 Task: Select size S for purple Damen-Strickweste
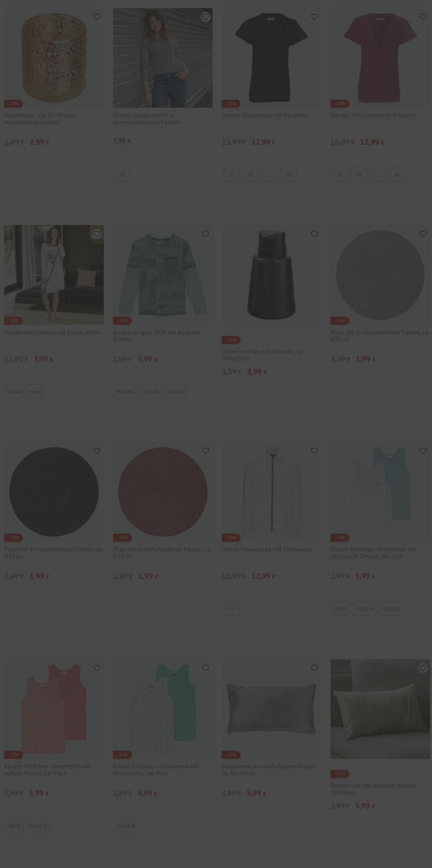coord(340,175)
